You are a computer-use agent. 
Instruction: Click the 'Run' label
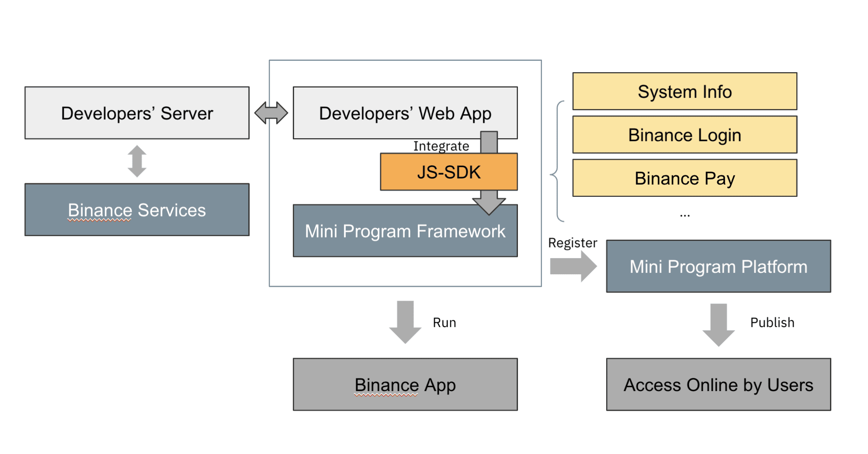[x=444, y=323]
